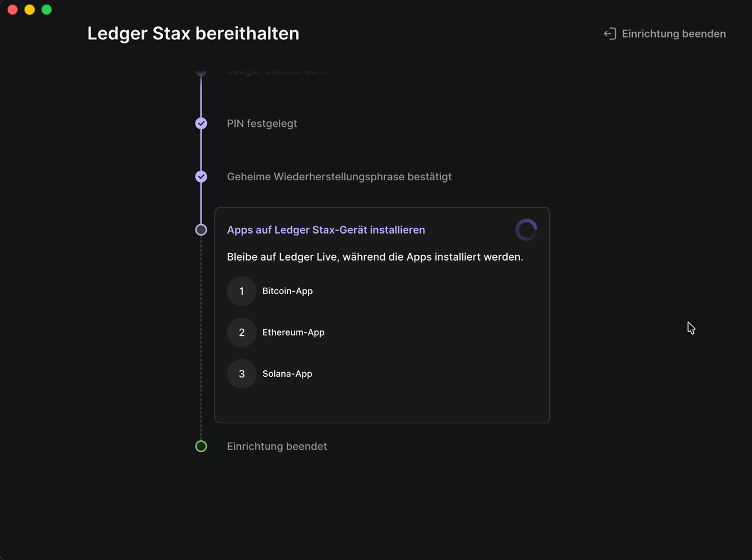Image resolution: width=752 pixels, height=560 pixels.
Task: Click the checkmark next to Geheime Wiederherstellungsphrase bestätigt
Action: pyautogui.click(x=201, y=177)
